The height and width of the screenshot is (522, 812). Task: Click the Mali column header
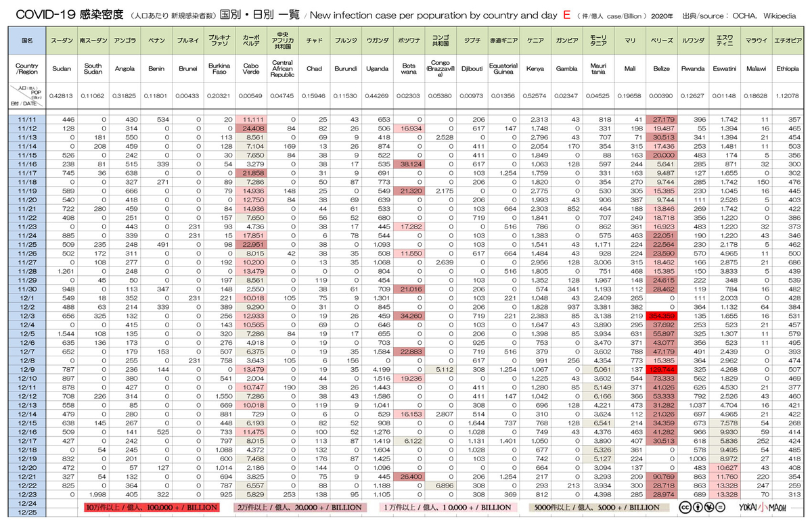[629, 69]
